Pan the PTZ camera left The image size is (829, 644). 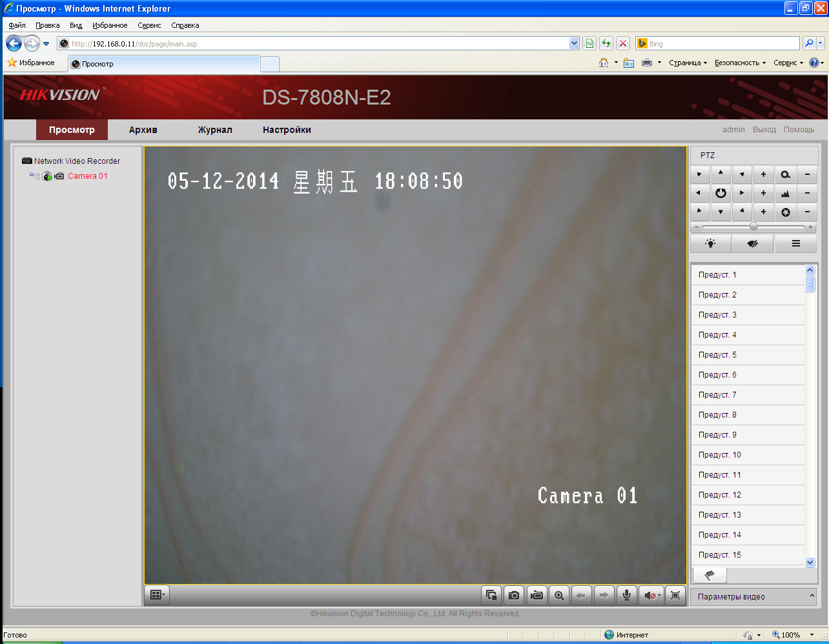click(x=699, y=193)
